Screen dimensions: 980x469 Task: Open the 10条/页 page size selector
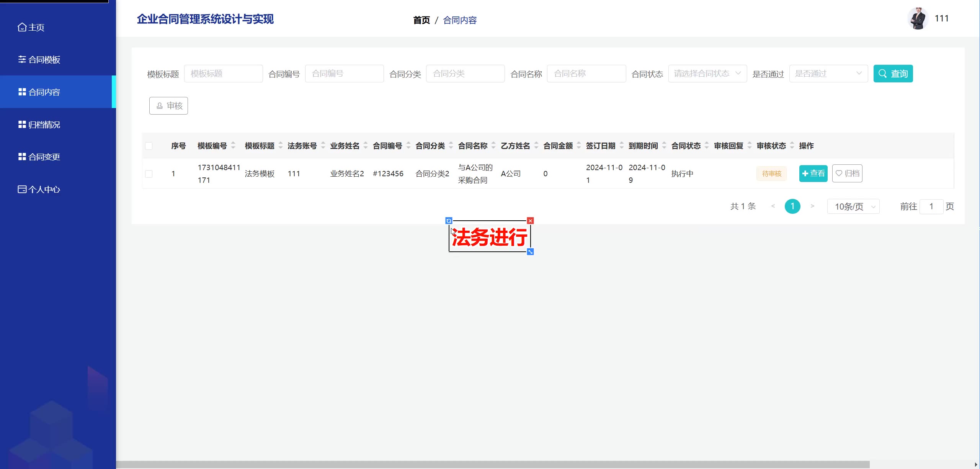[x=853, y=207]
